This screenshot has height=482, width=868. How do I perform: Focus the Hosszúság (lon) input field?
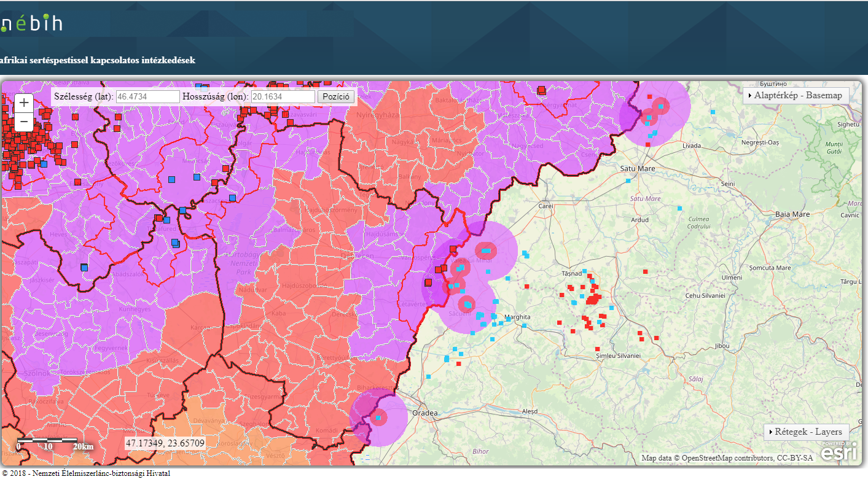pyautogui.click(x=283, y=97)
